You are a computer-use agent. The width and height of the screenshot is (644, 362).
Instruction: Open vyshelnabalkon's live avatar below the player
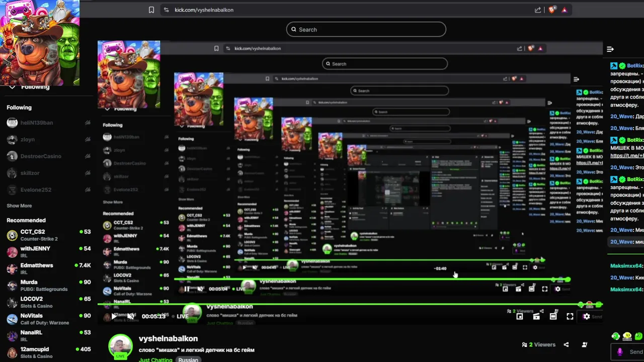point(121,347)
